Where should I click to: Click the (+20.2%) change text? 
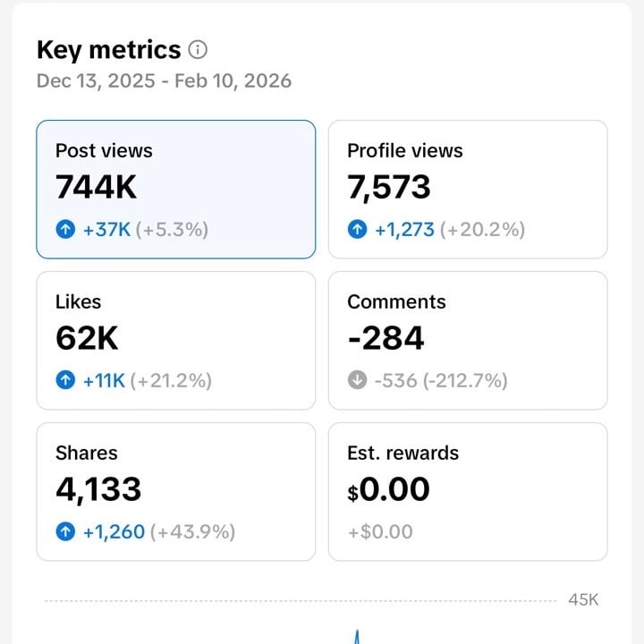[483, 230]
